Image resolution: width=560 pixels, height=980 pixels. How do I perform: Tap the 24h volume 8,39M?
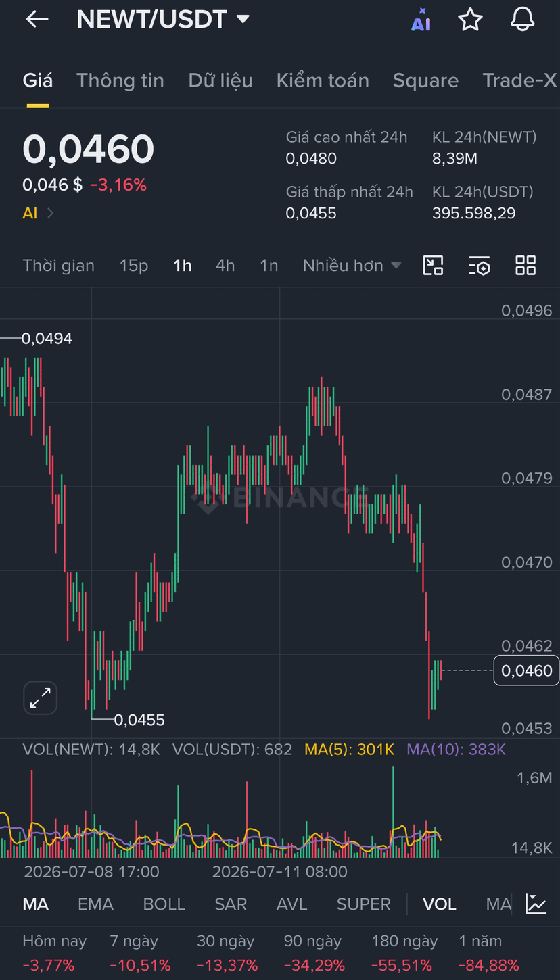tap(455, 159)
